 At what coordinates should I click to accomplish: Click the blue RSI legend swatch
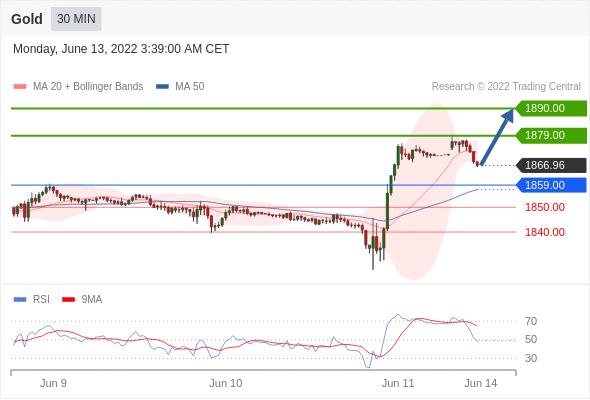[20, 300]
